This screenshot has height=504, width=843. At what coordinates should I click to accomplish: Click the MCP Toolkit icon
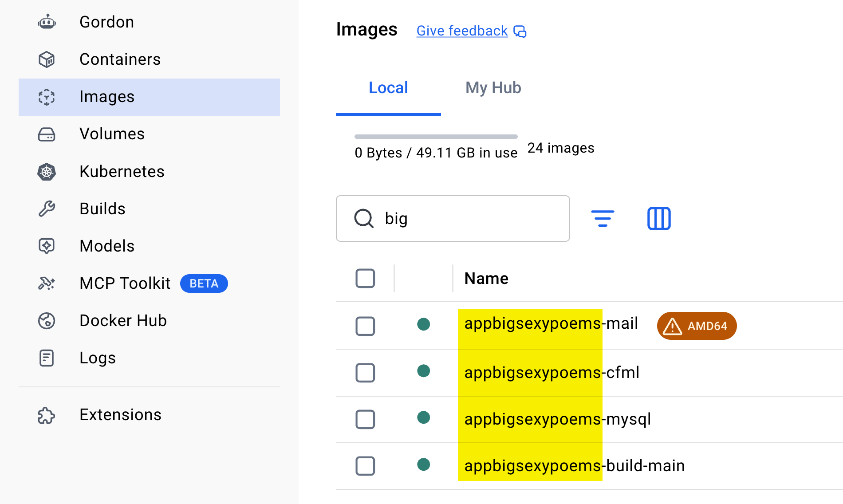[47, 283]
